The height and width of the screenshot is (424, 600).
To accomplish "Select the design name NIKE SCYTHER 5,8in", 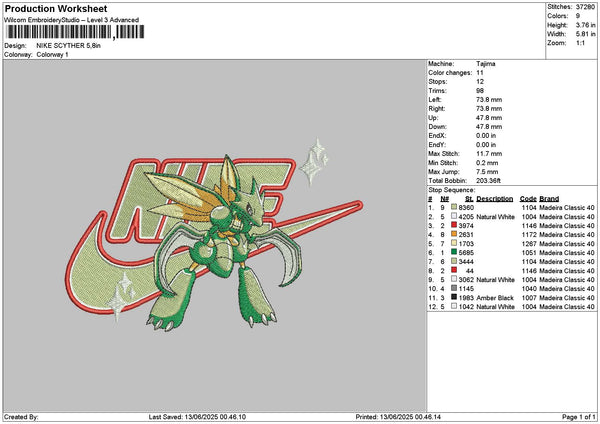I will click(68, 46).
